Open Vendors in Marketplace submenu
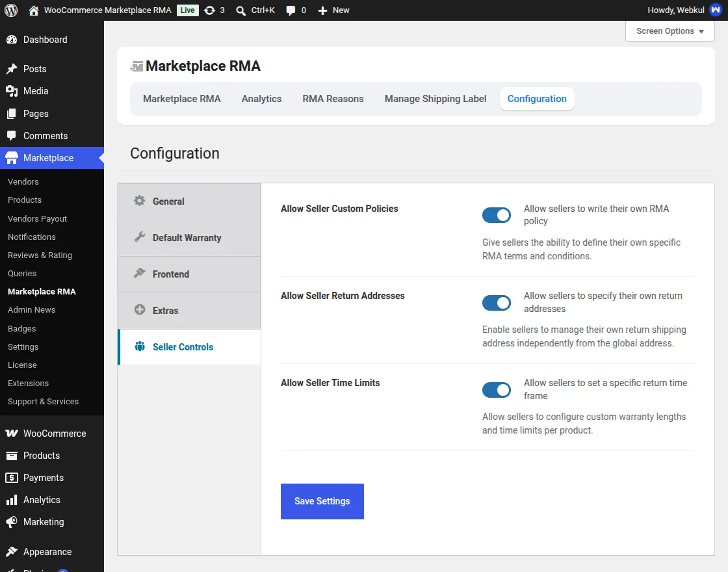The width and height of the screenshot is (728, 572). [x=23, y=181]
